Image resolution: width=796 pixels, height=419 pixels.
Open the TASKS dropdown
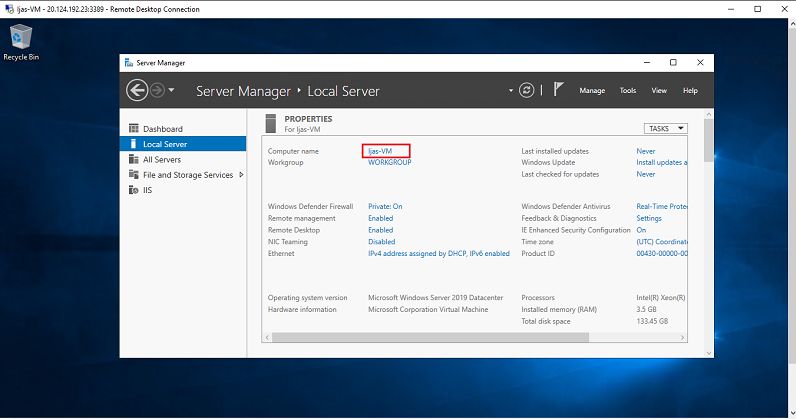tap(666, 128)
